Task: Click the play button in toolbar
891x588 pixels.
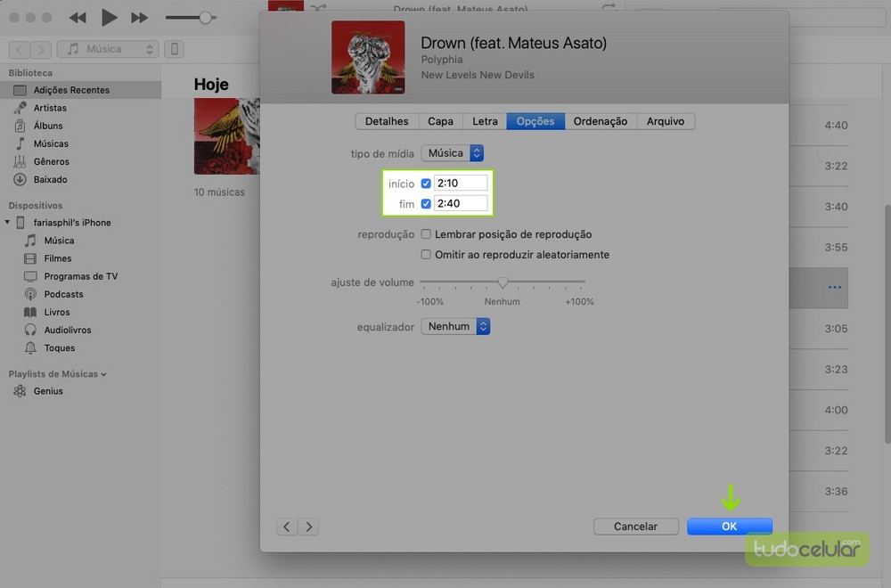Action: (x=109, y=17)
